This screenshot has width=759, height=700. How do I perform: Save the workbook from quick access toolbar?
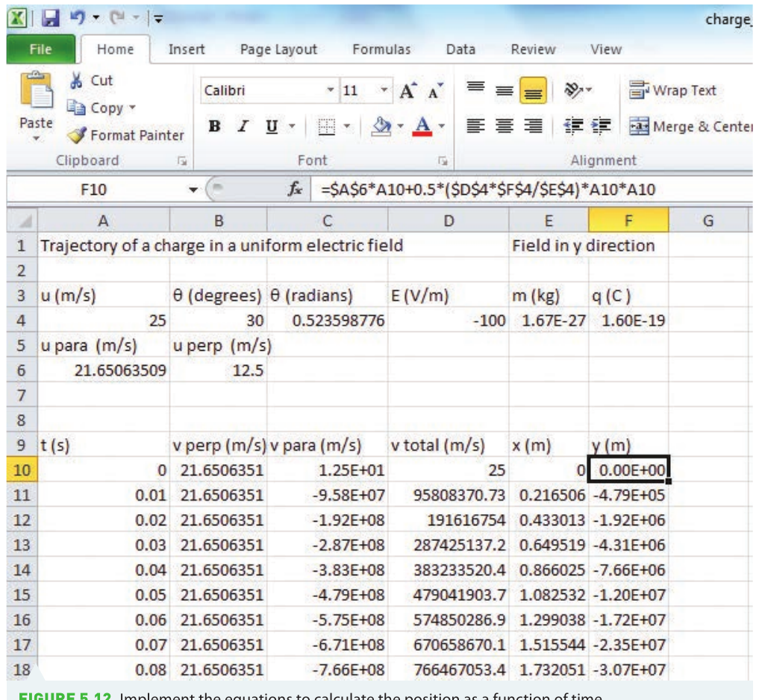[x=50, y=19]
